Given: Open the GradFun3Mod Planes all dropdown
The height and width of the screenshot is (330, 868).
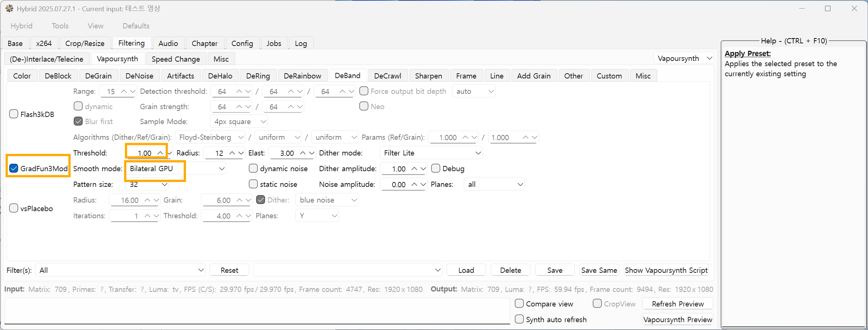Looking at the screenshot, I should [494, 184].
